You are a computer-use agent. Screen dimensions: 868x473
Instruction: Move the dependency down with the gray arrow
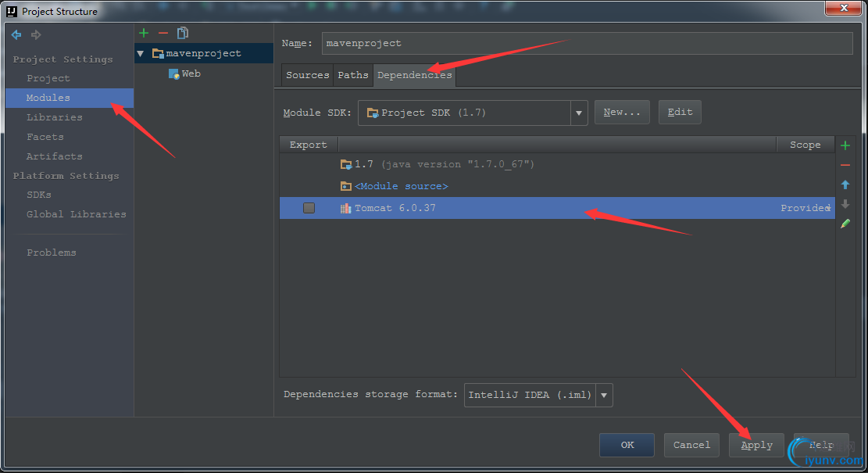click(845, 204)
